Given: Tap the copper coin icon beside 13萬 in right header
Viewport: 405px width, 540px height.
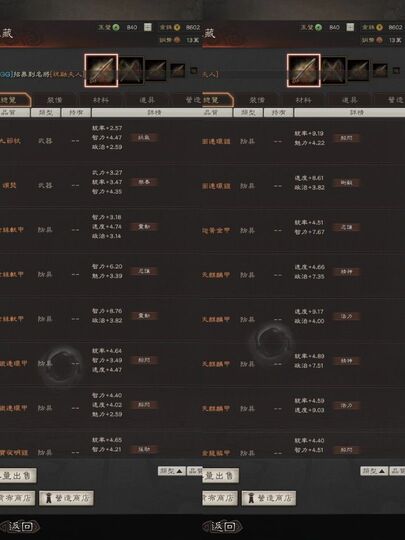Looking at the screenshot, I should click(x=379, y=40).
